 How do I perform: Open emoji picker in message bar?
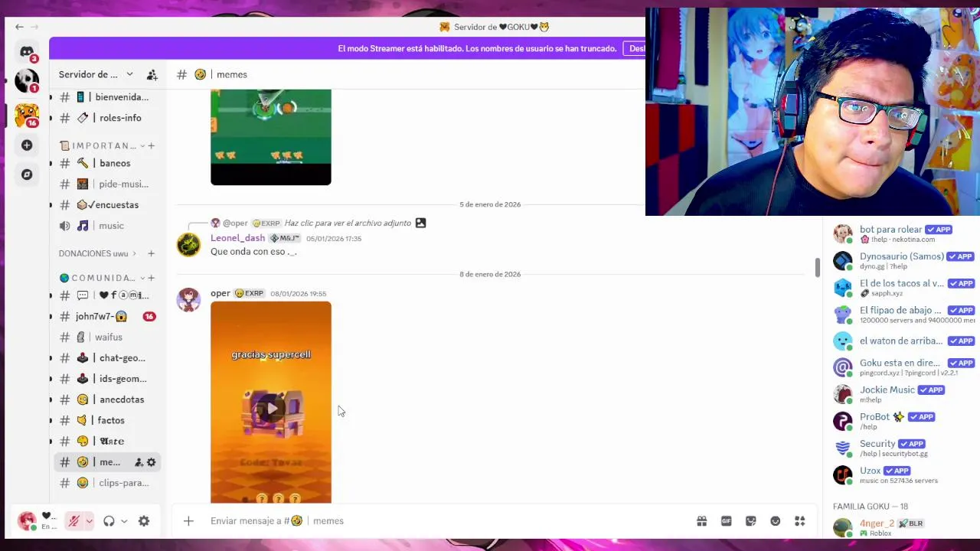coord(775,521)
